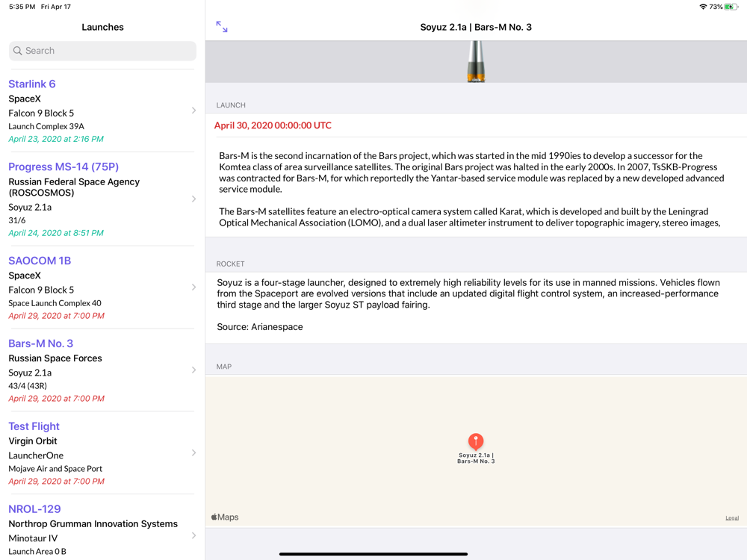
Task: Focus the Search input field
Action: 102,51
